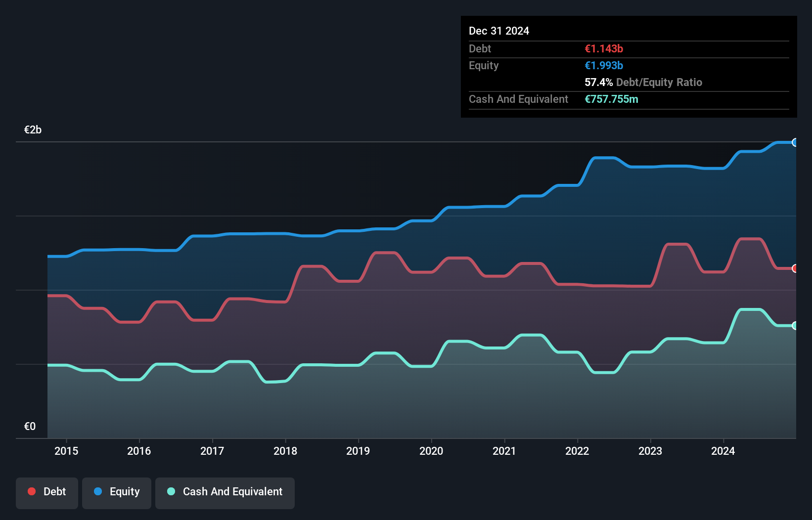Click the 2017 x-axis label

point(212,451)
